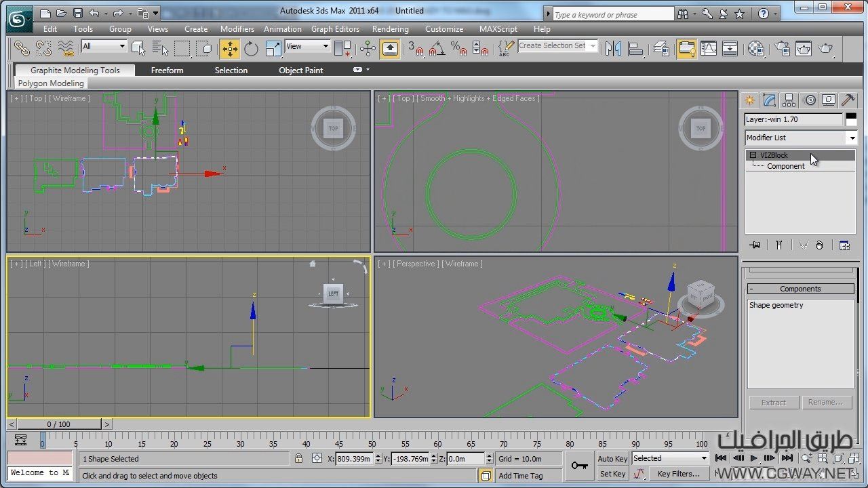
Task: Select the Select and Move tool
Action: (229, 48)
